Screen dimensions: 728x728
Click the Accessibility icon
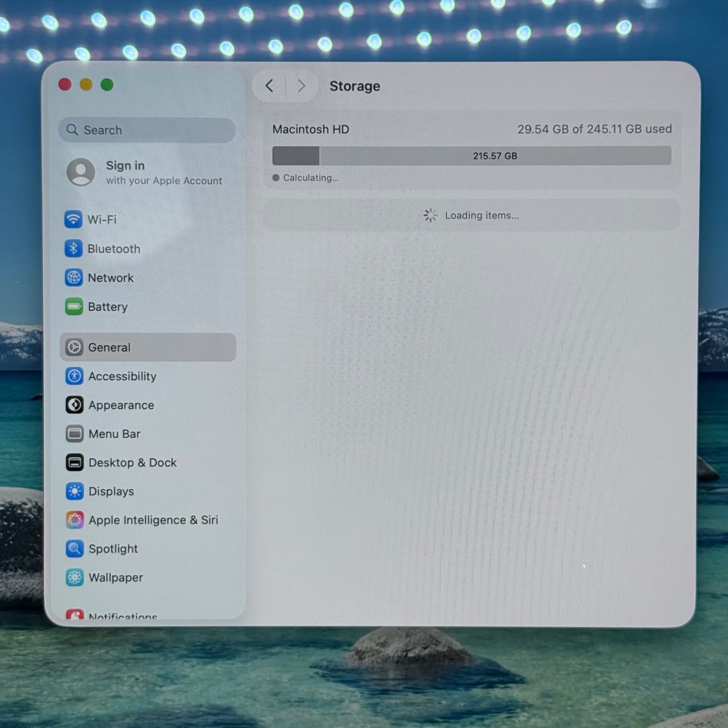(x=74, y=376)
